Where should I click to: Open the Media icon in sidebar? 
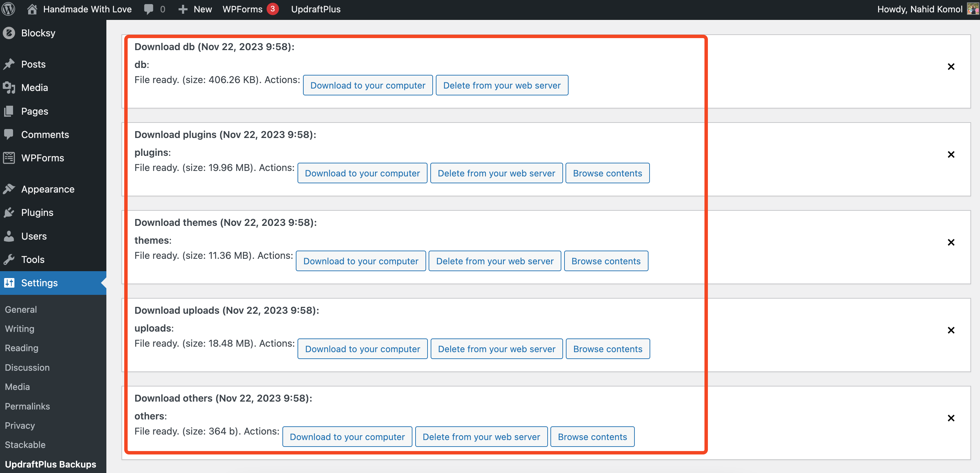pyautogui.click(x=9, y=88)
